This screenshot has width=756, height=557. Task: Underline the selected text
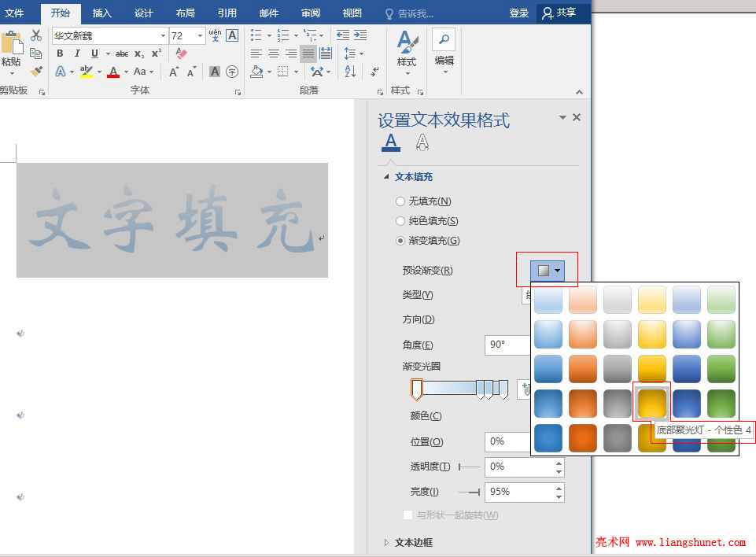click(94, 53)
